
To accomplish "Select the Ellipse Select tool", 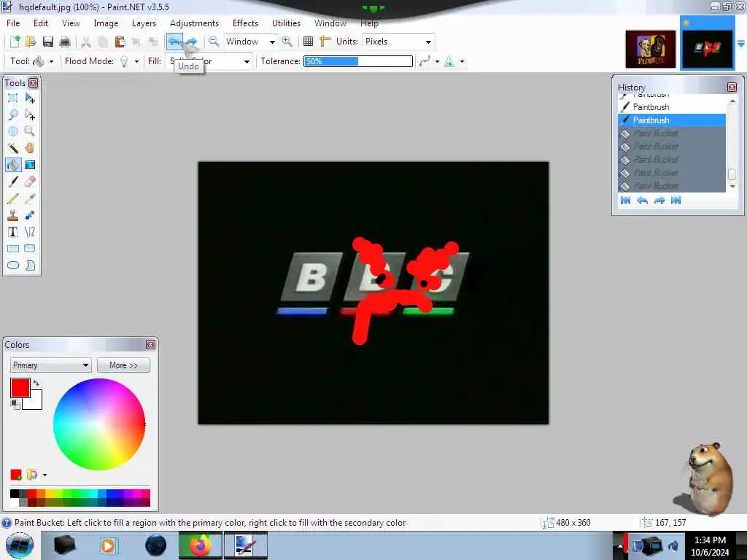I will pos(13,131).
